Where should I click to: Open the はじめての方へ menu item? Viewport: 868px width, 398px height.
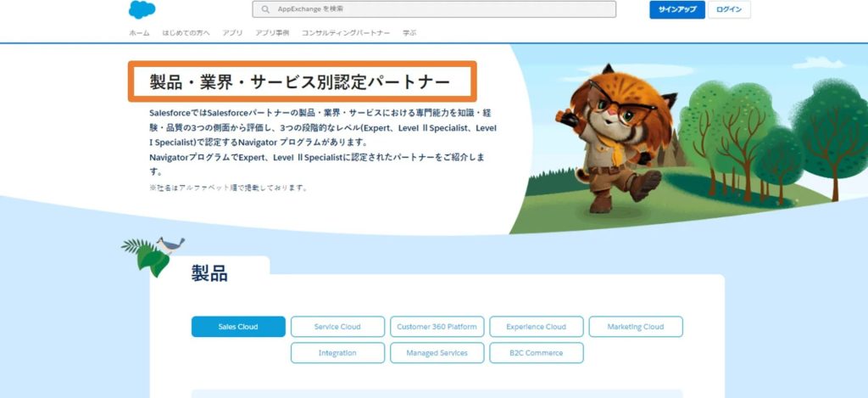pos(186,33)
